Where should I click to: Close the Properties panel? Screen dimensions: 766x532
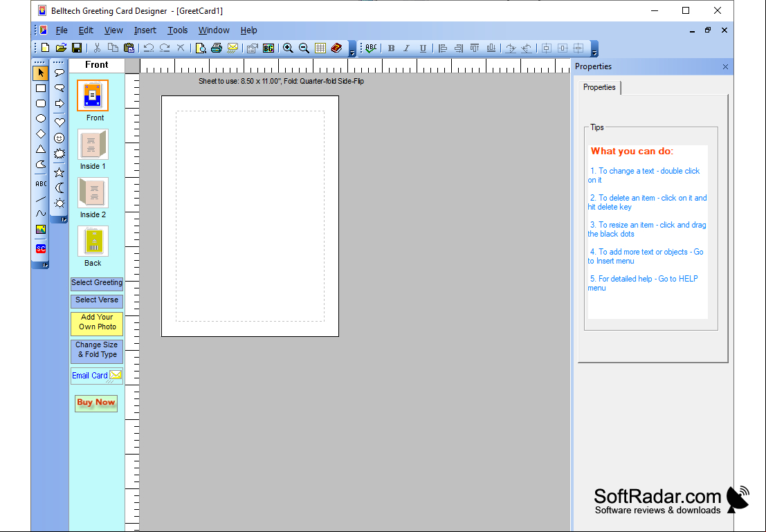point(725,67)
